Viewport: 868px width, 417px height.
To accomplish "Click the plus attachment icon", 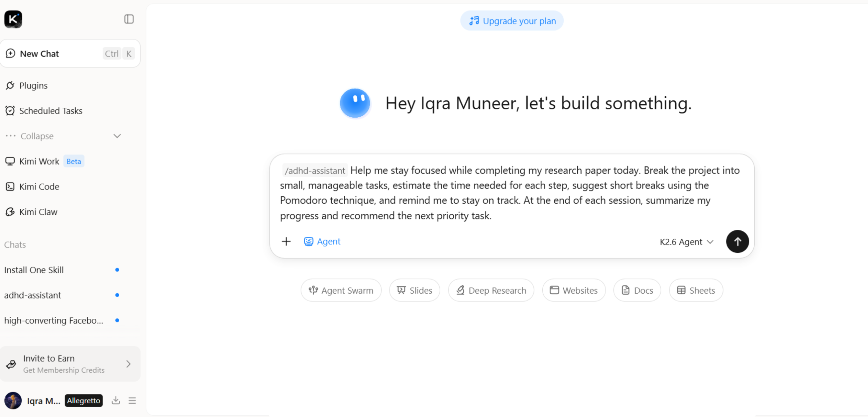I will pos(286,241).
